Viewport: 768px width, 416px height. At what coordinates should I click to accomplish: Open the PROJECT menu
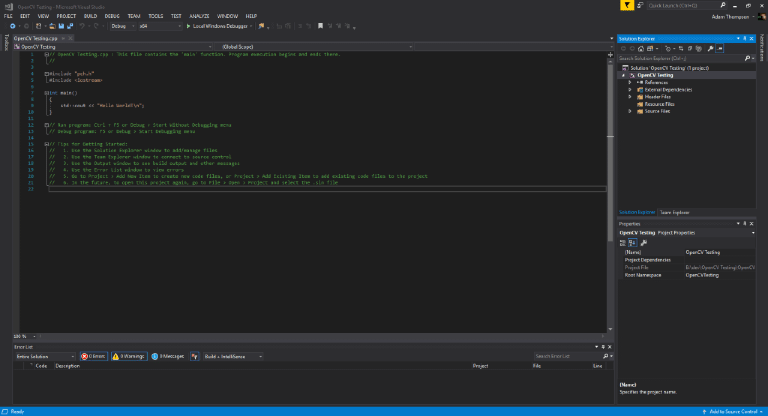pyautogui.click(x=66, y=16)
